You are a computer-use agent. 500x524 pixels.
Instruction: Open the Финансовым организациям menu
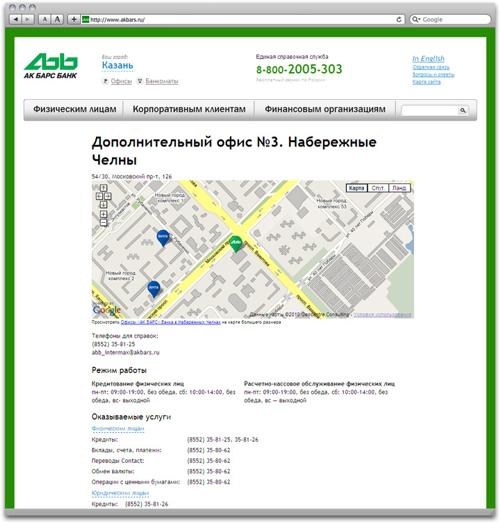click(x=325, y=109)
